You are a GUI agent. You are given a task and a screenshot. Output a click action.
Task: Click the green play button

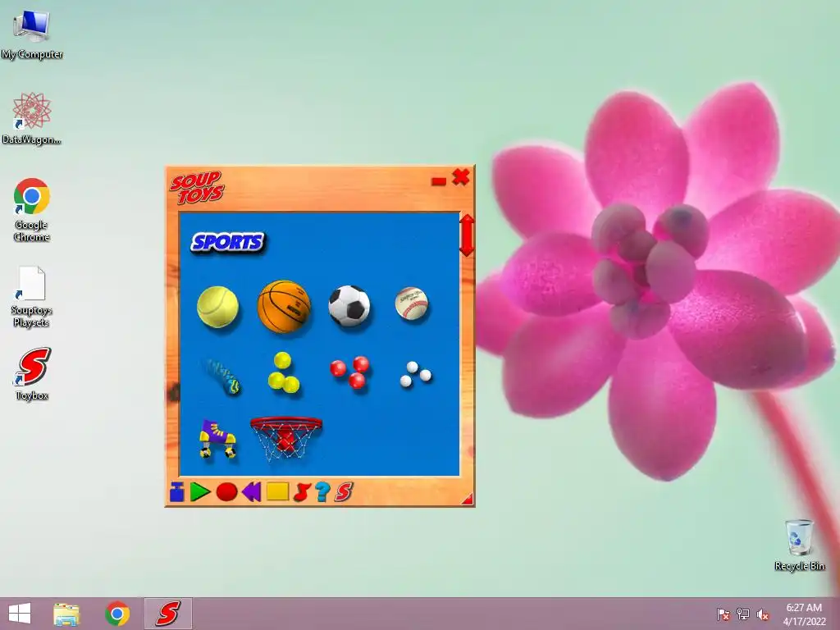[200, 492]
